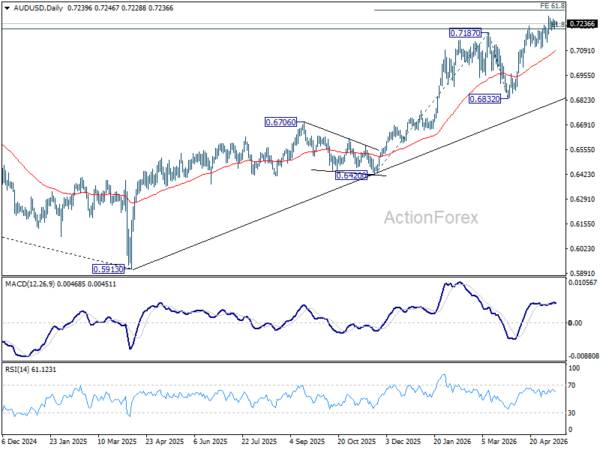Click the current price tag 0.72366

click(x=582, y=24)
